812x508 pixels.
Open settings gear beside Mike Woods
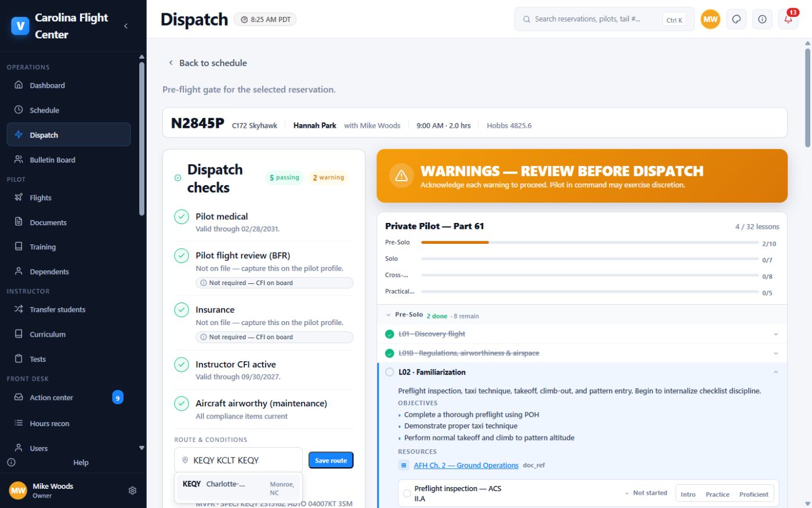pyautogui.click(x=132, y=491)
